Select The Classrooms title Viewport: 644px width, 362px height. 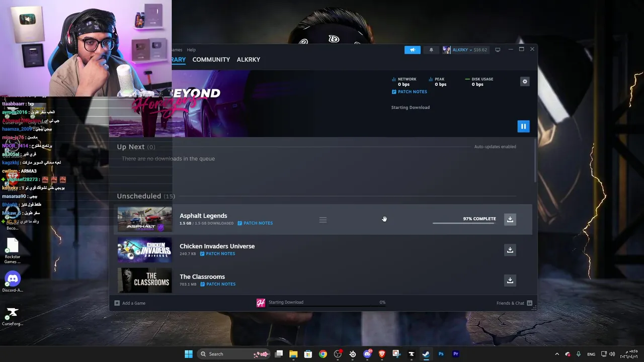[202, 277]
